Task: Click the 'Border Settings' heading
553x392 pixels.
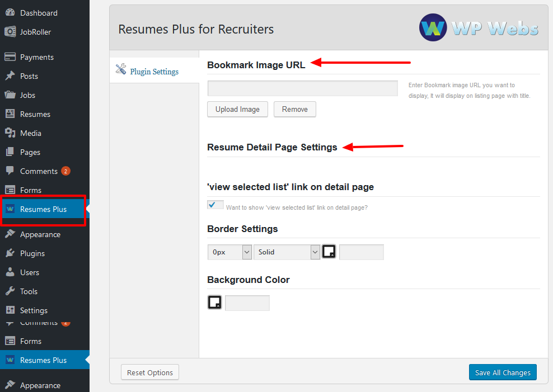Action: tap(242, 229)
